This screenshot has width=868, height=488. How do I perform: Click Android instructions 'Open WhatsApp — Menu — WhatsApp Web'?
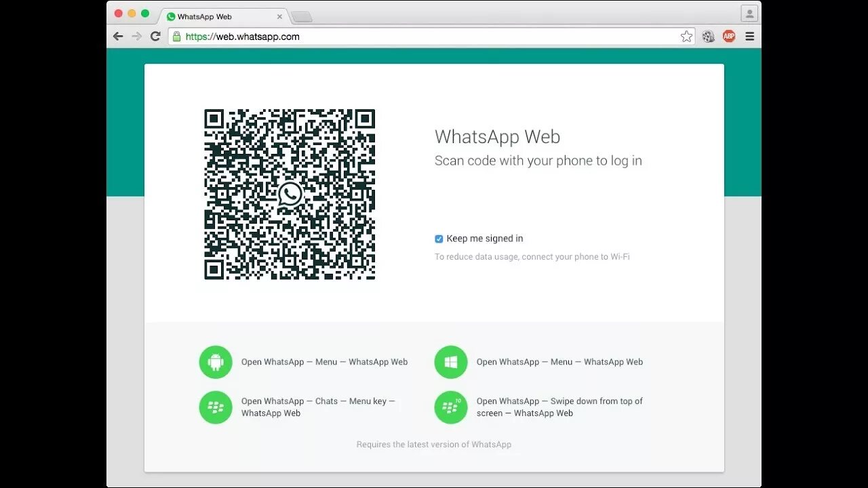tap(324, 362)
